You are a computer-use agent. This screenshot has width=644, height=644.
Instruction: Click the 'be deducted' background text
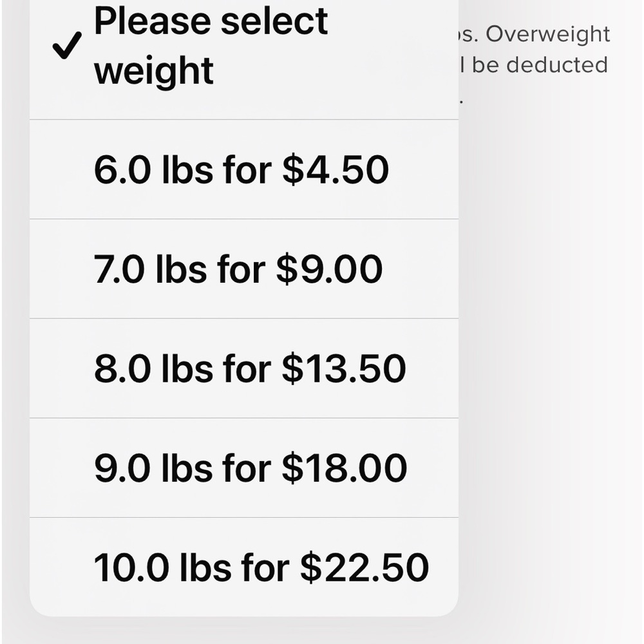[x=539, y=65]
